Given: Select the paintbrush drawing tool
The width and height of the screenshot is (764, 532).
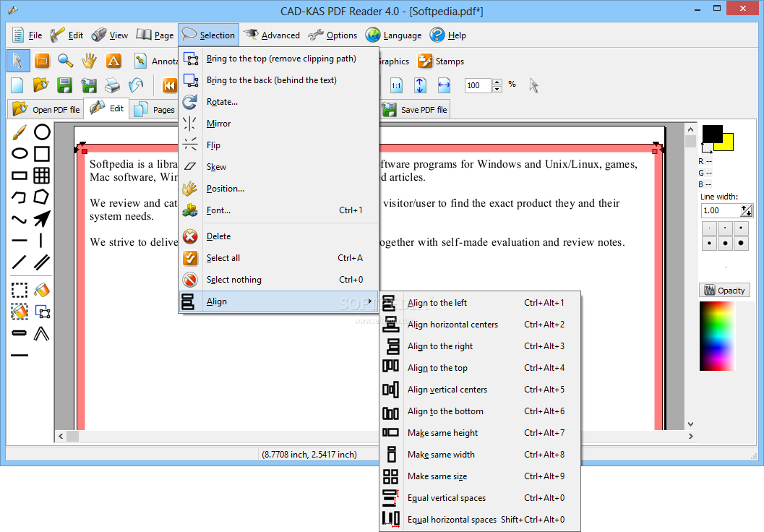Looking at the screenshot, I should (19, 132).
